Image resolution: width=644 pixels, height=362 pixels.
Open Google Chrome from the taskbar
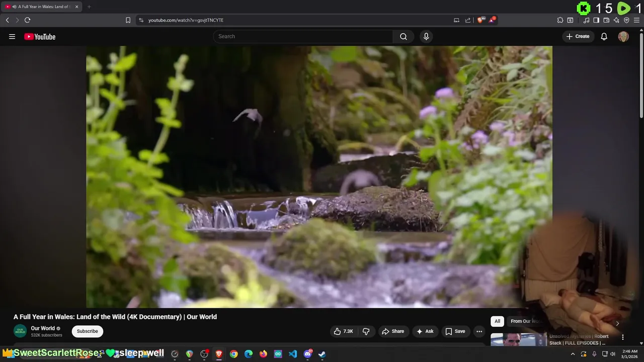pyautogui.click(x=233, y=354)
